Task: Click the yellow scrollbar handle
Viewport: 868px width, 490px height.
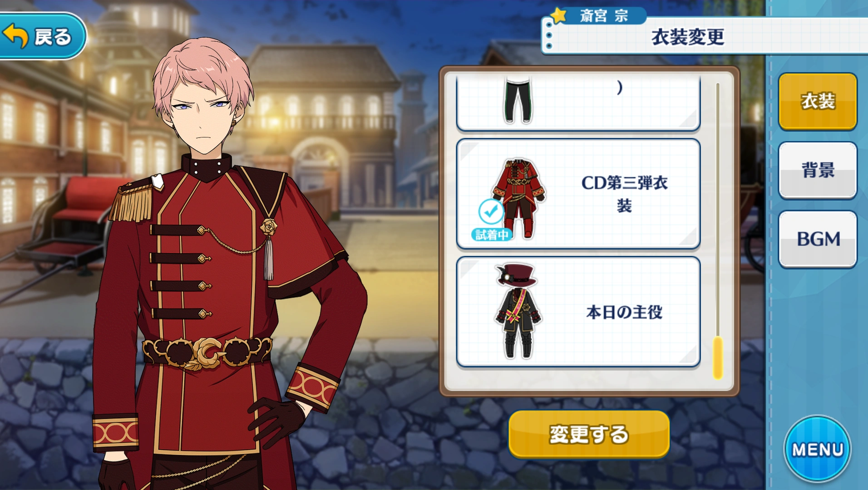Action: (717, 358)
